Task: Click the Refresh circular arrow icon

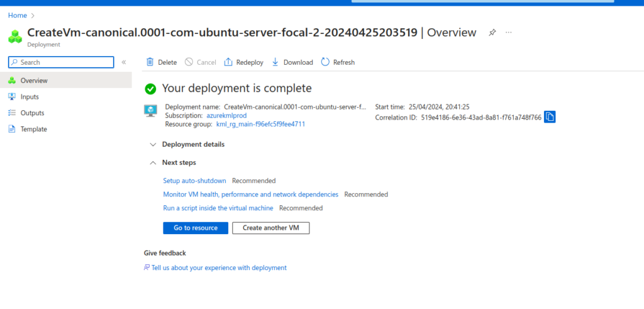Action: 325,62
